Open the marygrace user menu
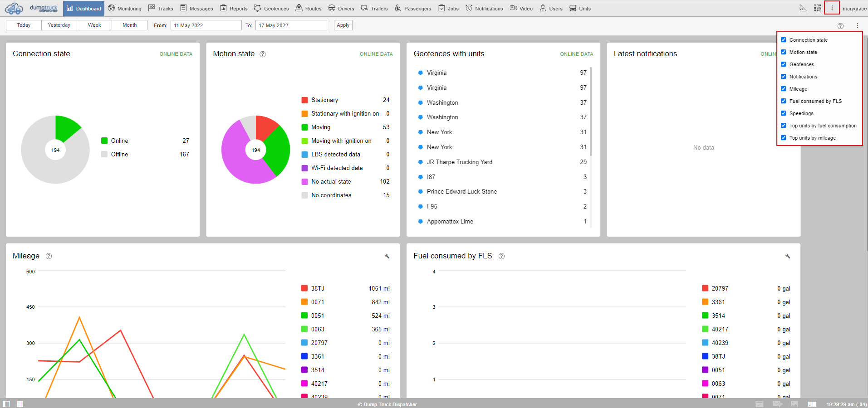868x408 pixels. point(854,9)
